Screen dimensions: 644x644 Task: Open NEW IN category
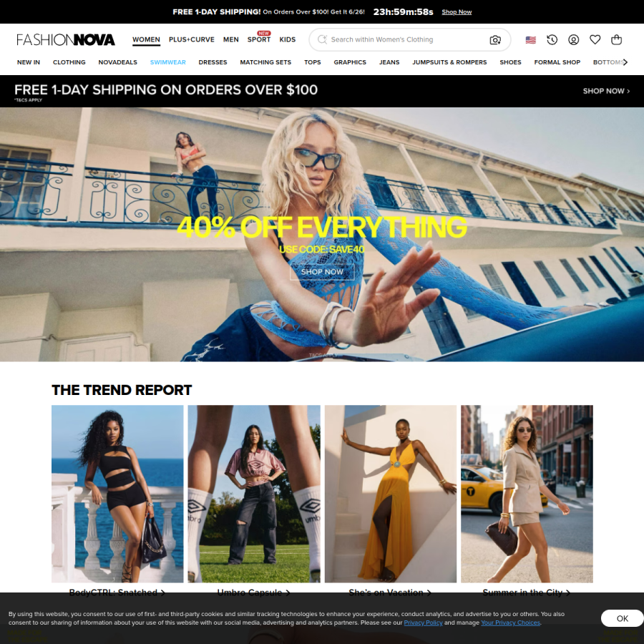(29, 62)
